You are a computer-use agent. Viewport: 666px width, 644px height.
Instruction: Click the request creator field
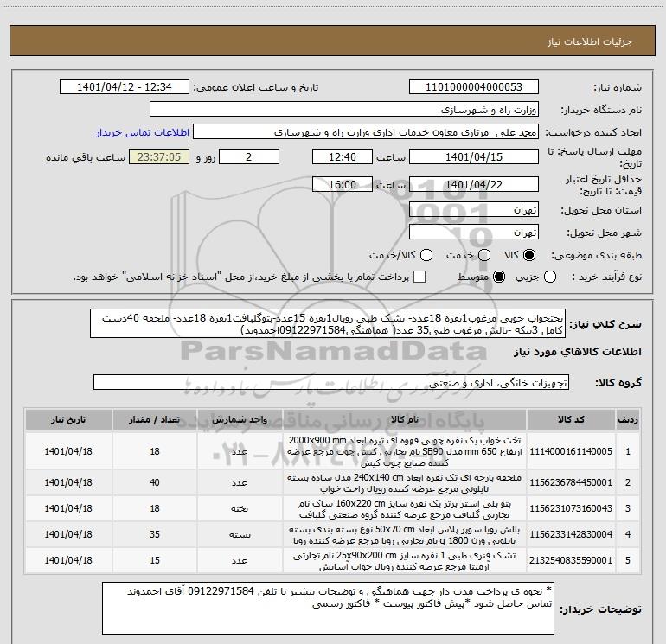366,132
